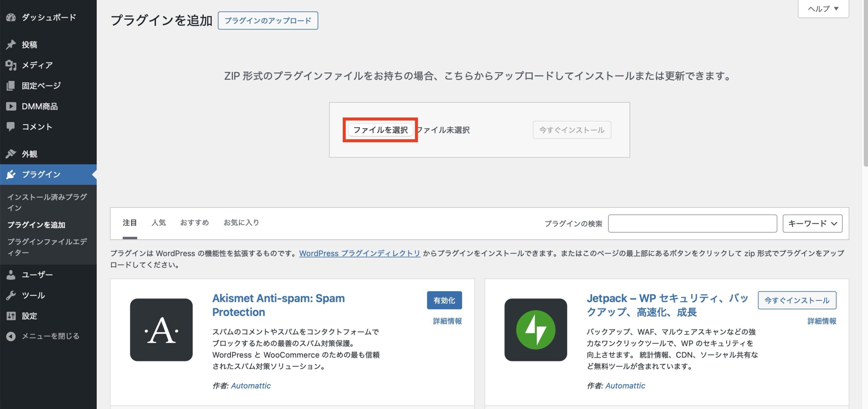
Task: Switch to the 人気 plugins tab
Action: pyautogui.click(x=159, y=223)
